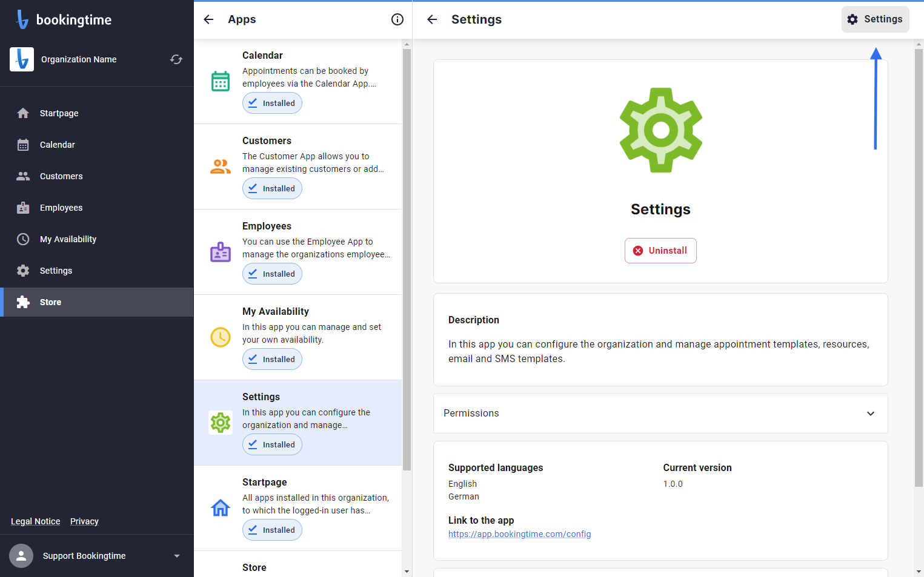Click the My Availability clock icon in sidebar
Viewport: 924px width, 577px height.
[x=23, y=239]
